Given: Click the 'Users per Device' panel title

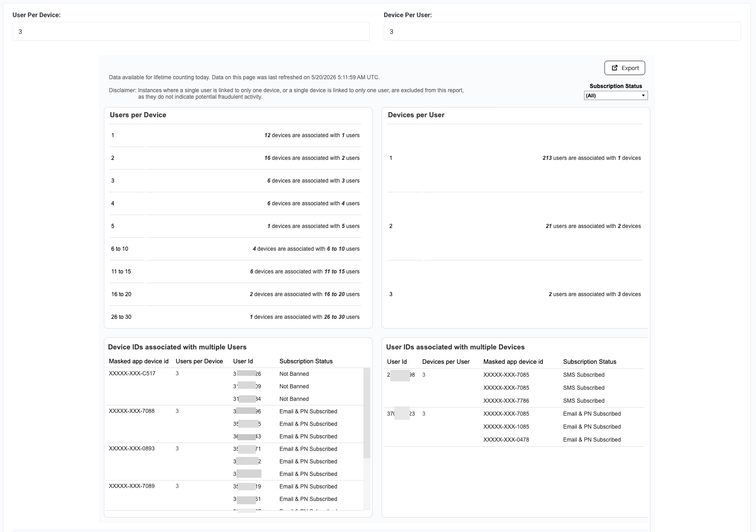Looking at the screenshot, I should coord(138,115).
